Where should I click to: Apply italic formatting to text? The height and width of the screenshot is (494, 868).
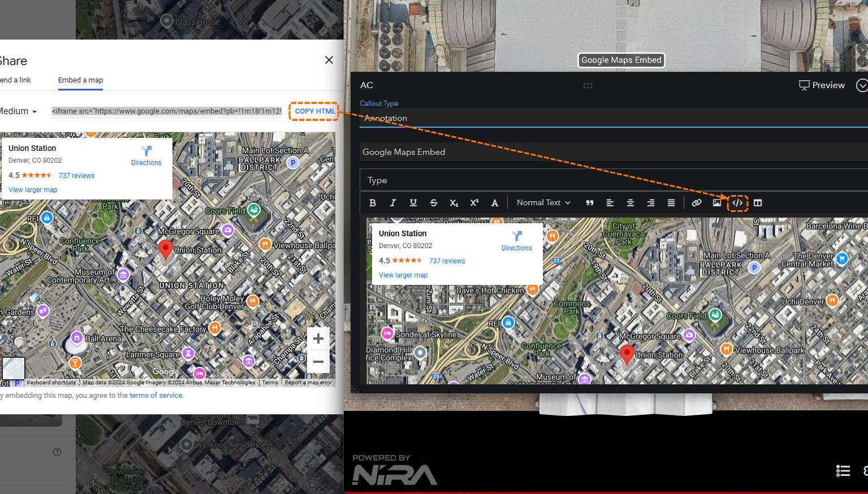tap(393, 203)
